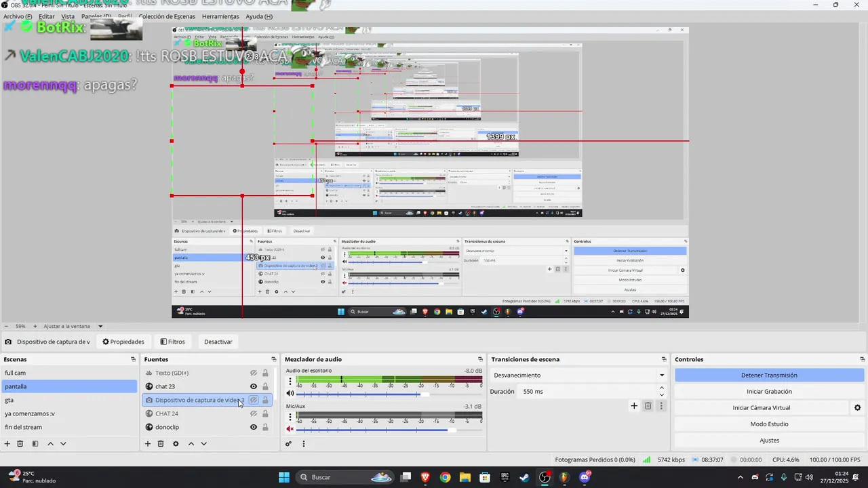Move scene up with arrow in Escenas

pyautogui.click(x=50, y=444)
